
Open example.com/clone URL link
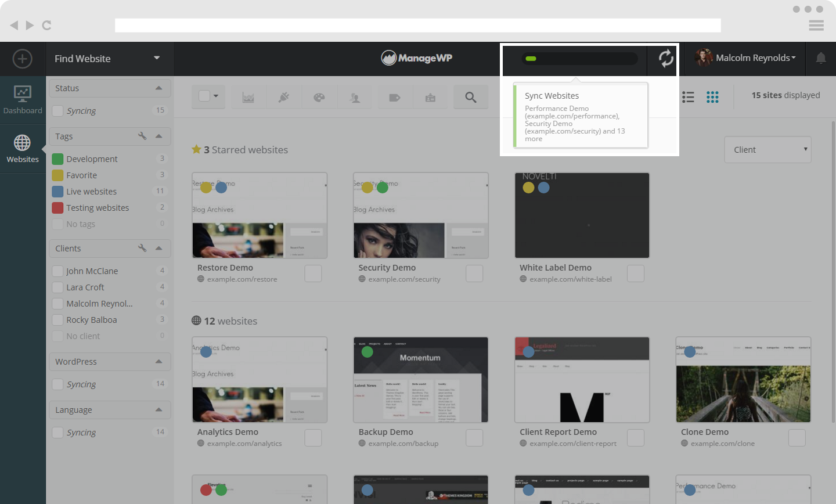point(723,444)
